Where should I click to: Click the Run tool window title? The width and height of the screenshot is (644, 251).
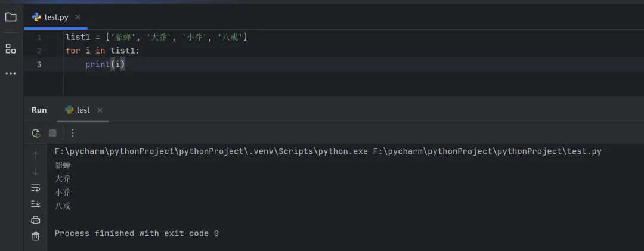(x=39, y=110)
